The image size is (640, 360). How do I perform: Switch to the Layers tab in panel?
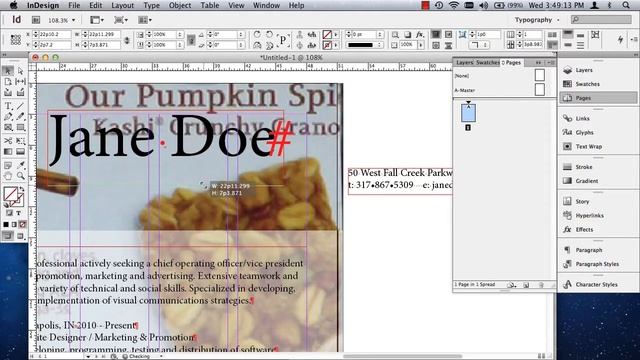point(464,62)
